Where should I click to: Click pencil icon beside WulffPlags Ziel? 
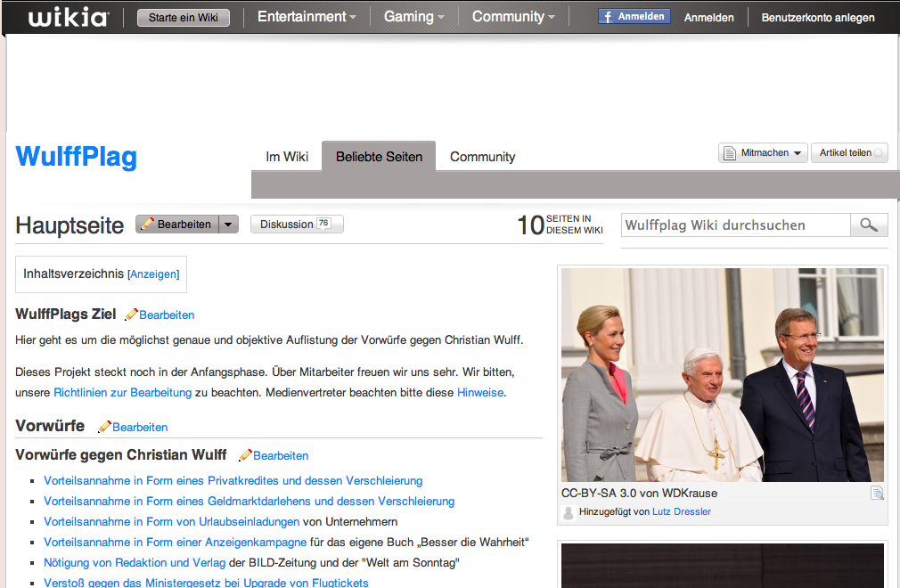132,314
